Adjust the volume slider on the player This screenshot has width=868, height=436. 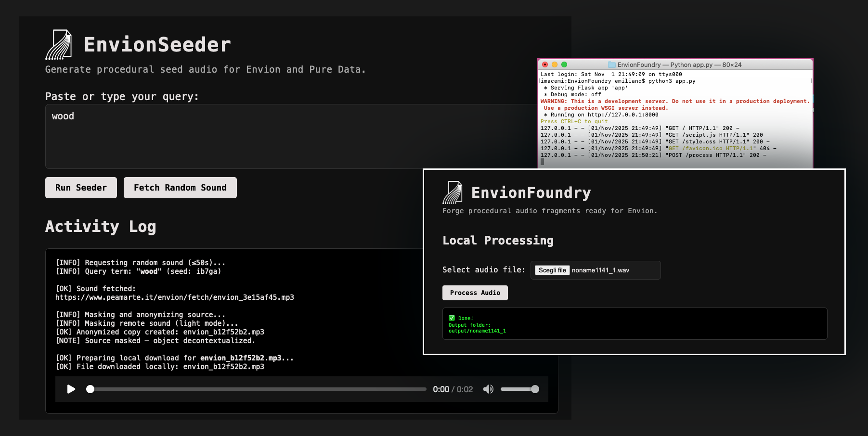click(519, 389)
